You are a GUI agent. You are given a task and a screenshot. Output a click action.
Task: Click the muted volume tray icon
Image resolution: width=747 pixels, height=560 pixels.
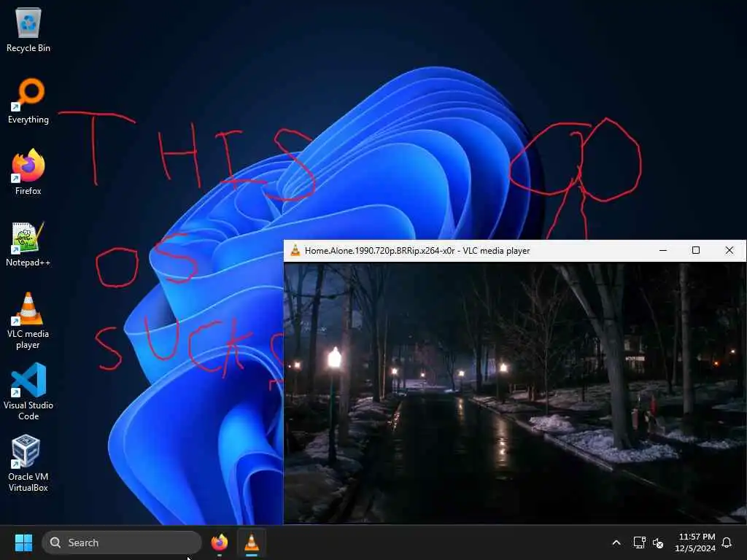point(658,542)
